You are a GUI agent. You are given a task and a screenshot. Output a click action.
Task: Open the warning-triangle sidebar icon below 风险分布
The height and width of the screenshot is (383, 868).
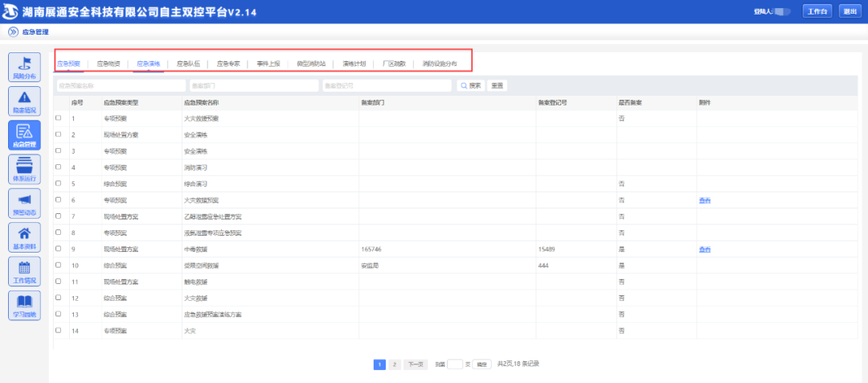(24, 101)
